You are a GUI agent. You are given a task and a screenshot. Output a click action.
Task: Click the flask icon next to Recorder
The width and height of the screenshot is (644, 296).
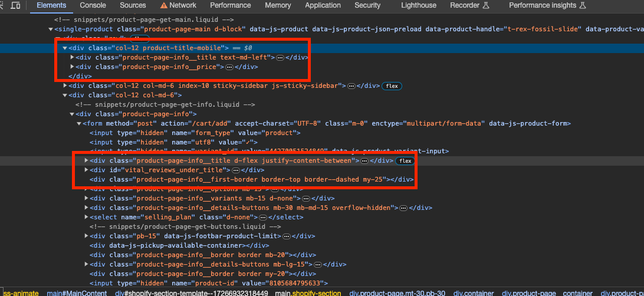point(487,5)
